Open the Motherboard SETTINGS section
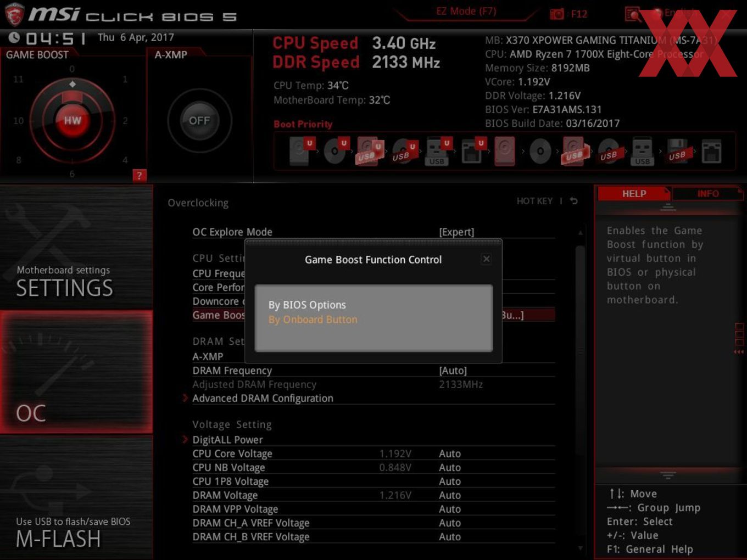 click(x=76, y=247)
